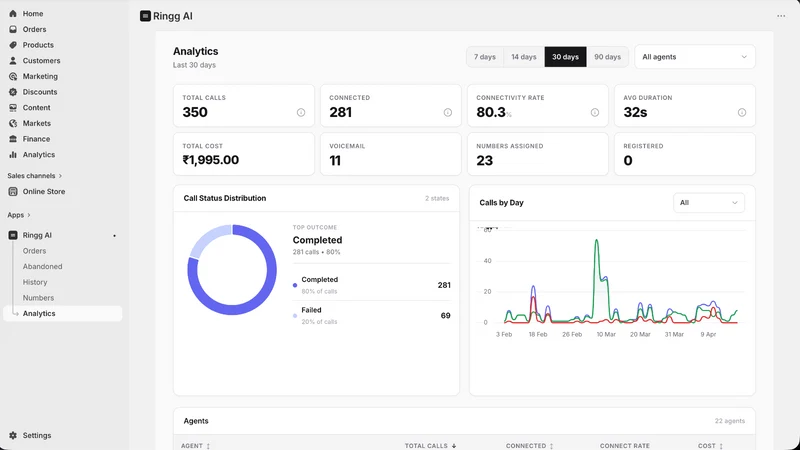800x450 pixels.
Task: Go to Discounts page
Action: click(x=40, y=92)
